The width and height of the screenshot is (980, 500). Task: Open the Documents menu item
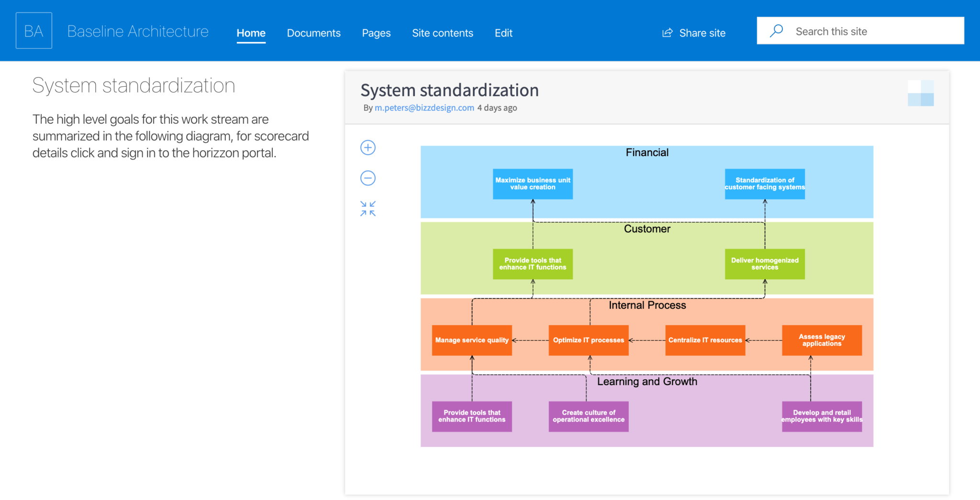click(x=314, y=33)
